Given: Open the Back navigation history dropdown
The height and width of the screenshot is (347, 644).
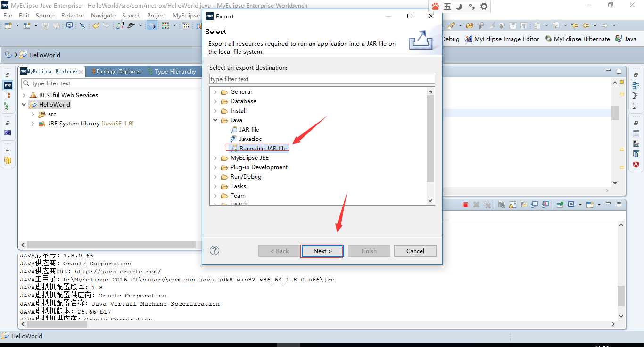Looking at the screenshot, I should pos(595,25).
